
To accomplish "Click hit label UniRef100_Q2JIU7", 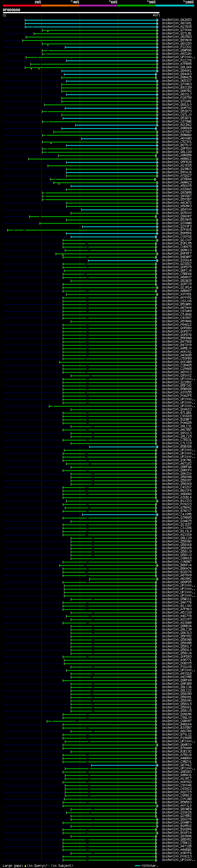I will pyautogui.click(x=177, y=240).
